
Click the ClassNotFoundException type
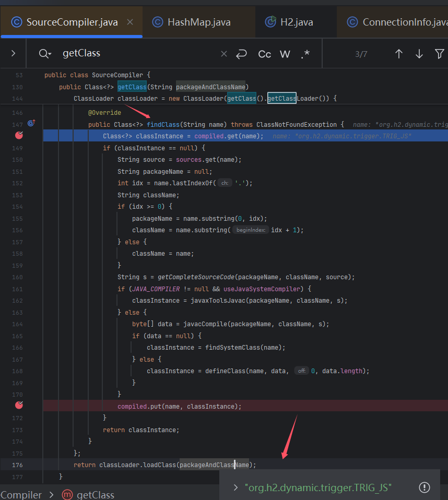point(297,124)
